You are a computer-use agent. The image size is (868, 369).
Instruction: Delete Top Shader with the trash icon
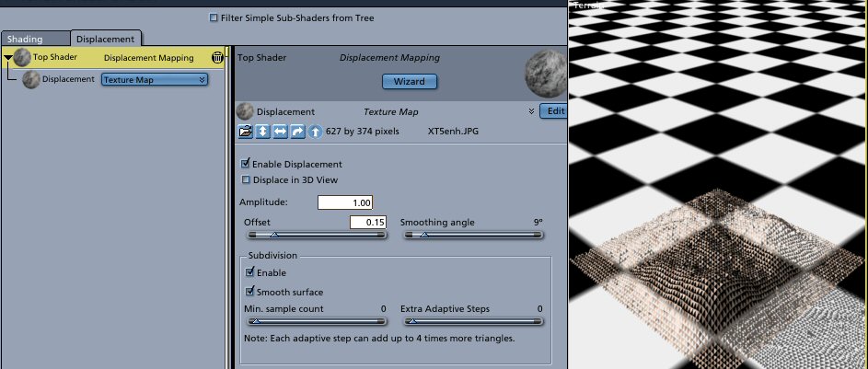pos(216,57)
